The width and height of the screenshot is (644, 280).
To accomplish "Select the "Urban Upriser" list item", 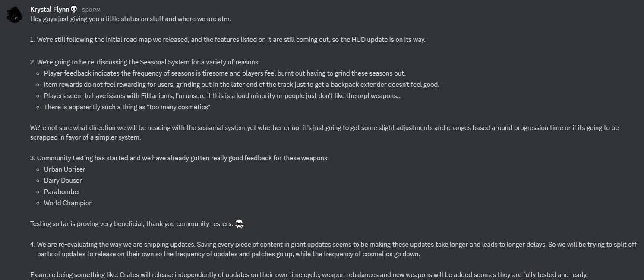I will point(65,169).
